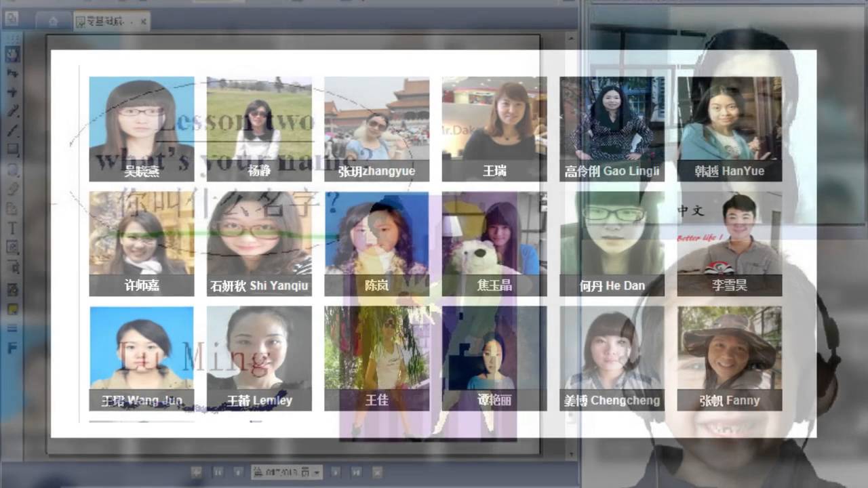Screen dimensions: 868x488
Task: Click the app icon at top-left corner
Action: 11,18
